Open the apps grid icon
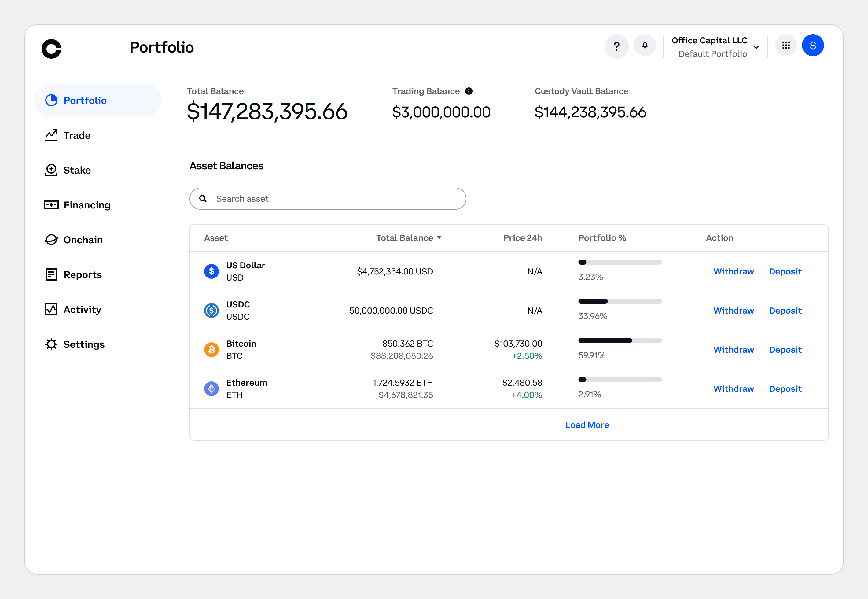The image size is (868, 599). [x=786, y=45]
